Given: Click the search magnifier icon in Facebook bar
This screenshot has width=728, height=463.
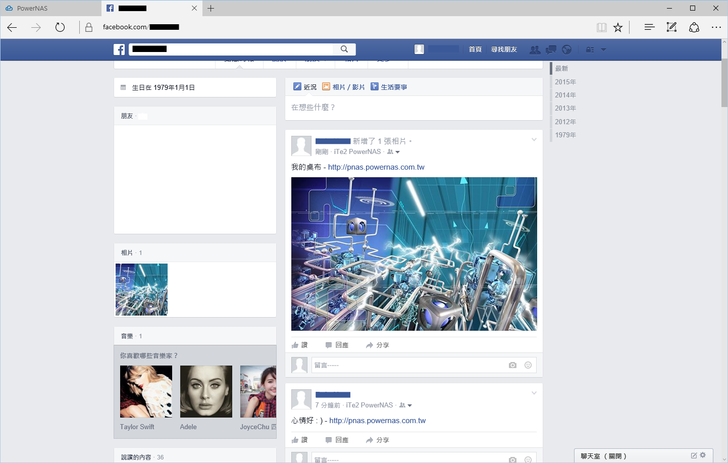Looking at the screenshot, I should point(344,49).
